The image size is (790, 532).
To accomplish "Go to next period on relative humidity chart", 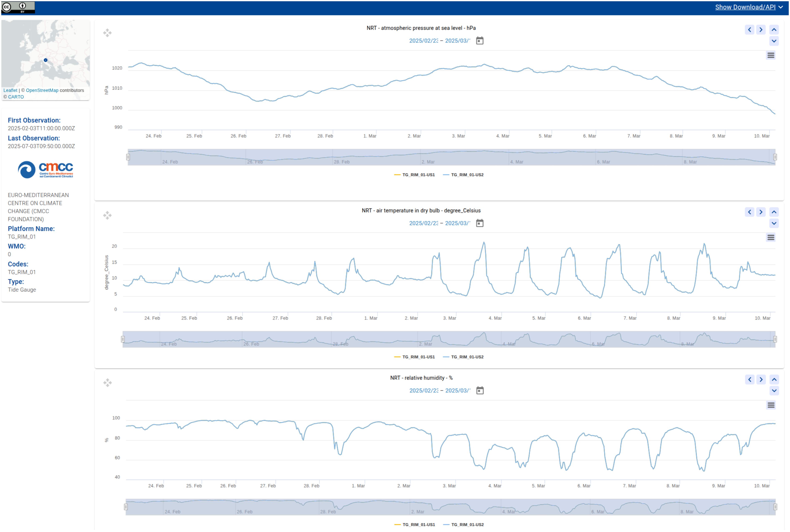I will 761,379.
